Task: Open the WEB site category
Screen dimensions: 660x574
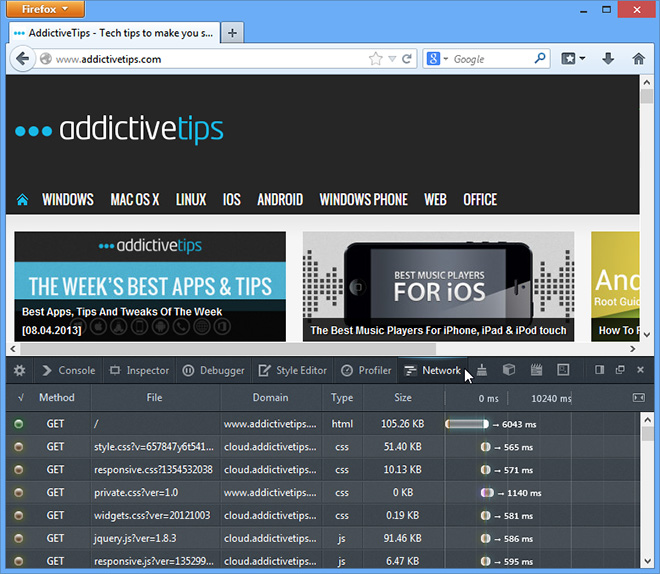Action: click(x=435, y=199)
